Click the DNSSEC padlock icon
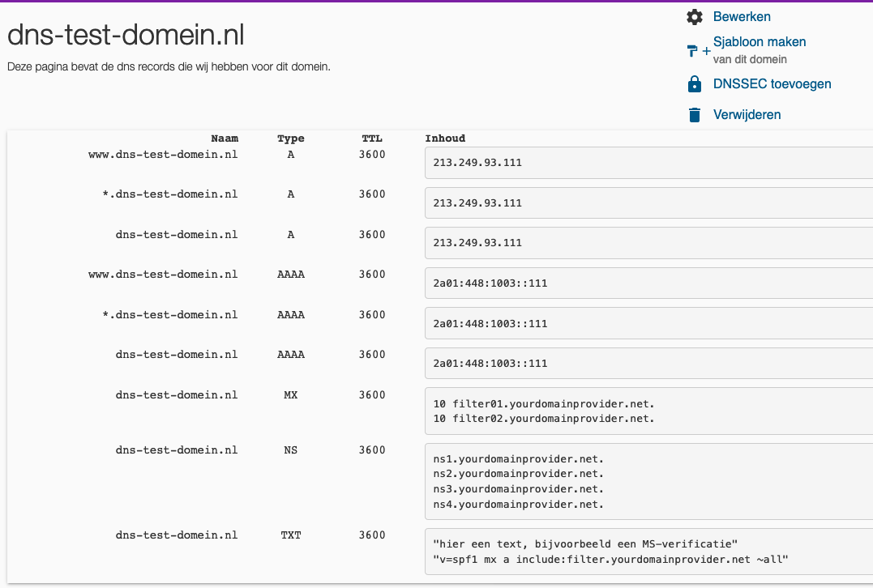873x588 pixels. pyautogui.click(x=695, y=84)
